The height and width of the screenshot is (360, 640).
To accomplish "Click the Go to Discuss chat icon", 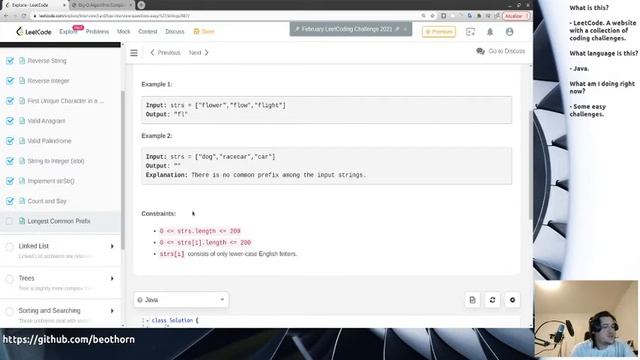I will (480, 51).
